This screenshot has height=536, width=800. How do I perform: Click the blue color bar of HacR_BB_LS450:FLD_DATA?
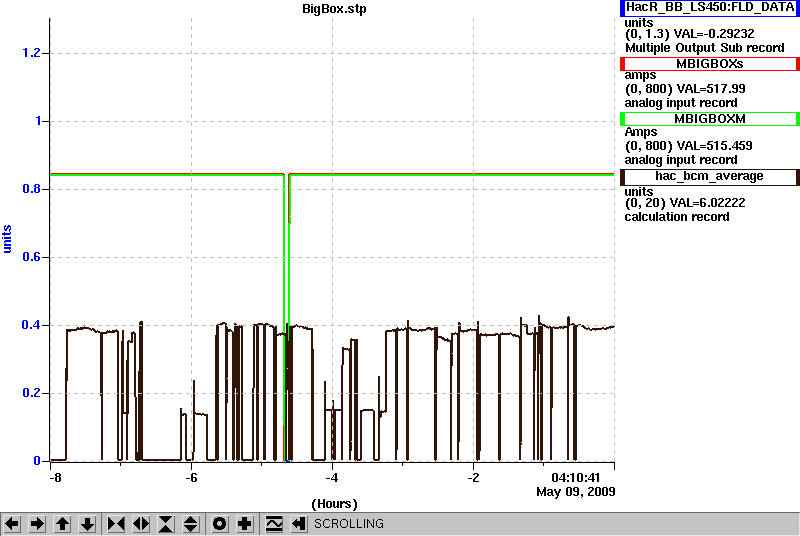622,8
